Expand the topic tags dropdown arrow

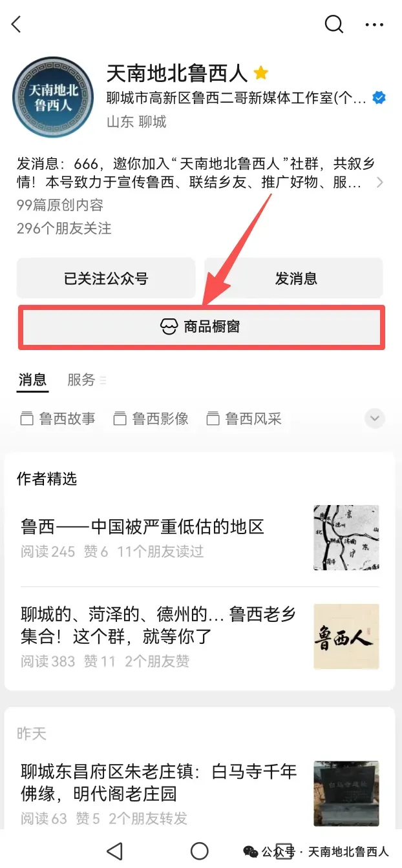coord(375,418)
